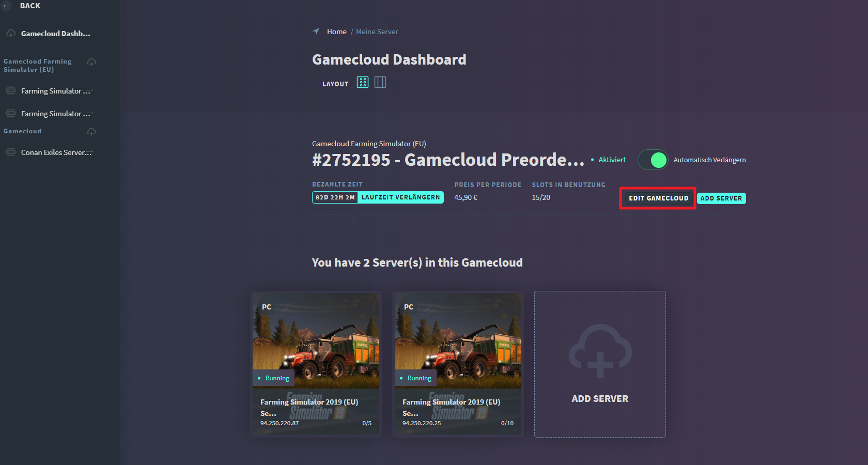Select the grid layout icon
This screenshot has width=868, height=465.
pos(363,82)
